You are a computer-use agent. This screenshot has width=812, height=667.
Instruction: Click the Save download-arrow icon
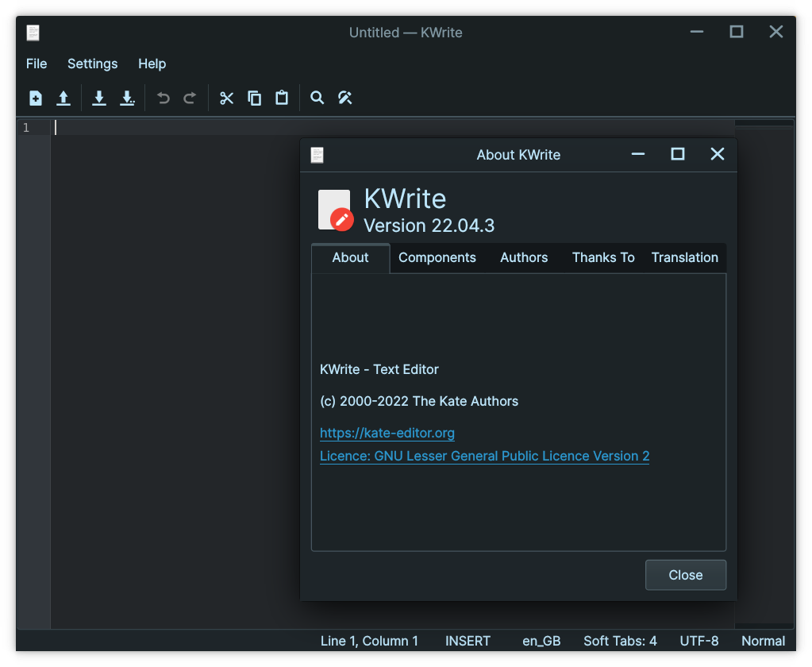pyautogui.click(x=99, y=98)
